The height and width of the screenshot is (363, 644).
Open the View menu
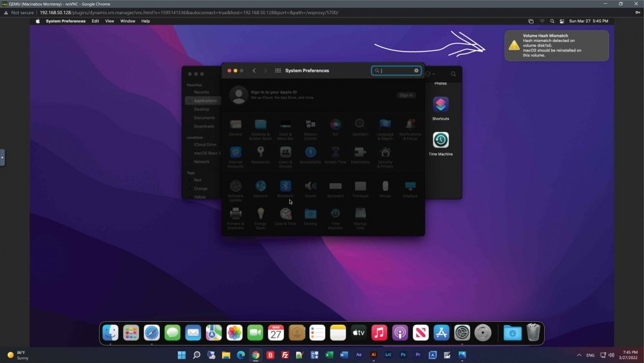(x=109, y=21)
